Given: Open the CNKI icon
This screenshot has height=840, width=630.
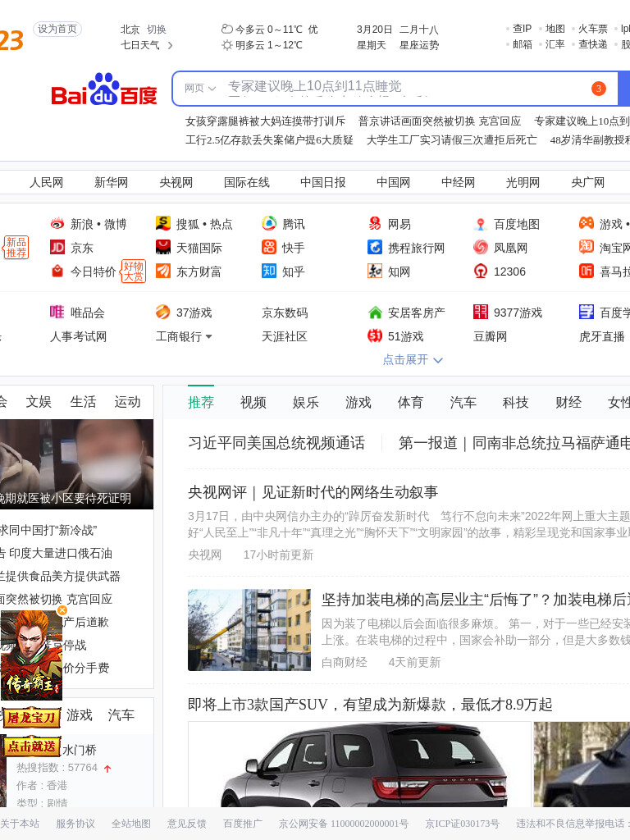Looking at the screenshot, I should point(374,271).
